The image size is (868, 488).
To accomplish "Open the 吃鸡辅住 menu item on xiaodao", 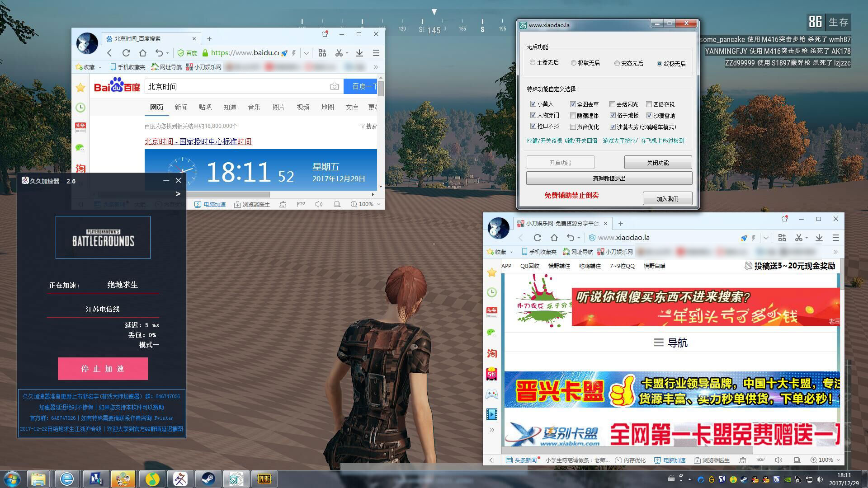I will pyautogui.click(x=590, y=266).
